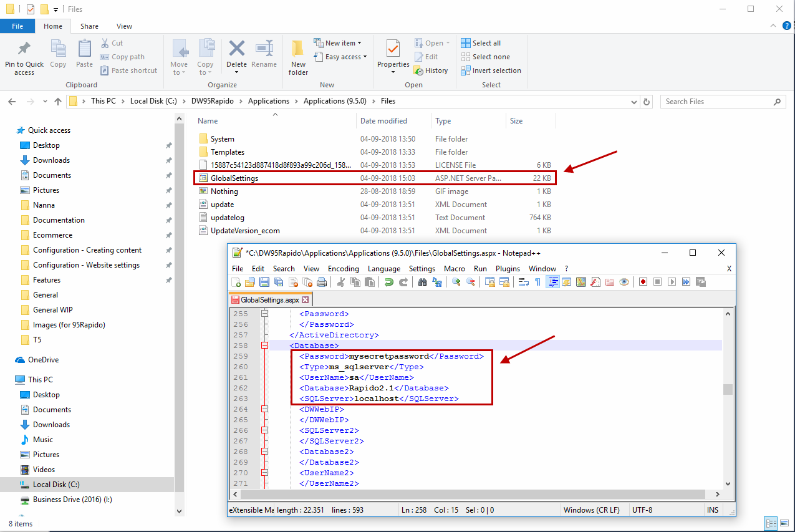Toggle Show All Characters pilcrow button

point(537,282)
